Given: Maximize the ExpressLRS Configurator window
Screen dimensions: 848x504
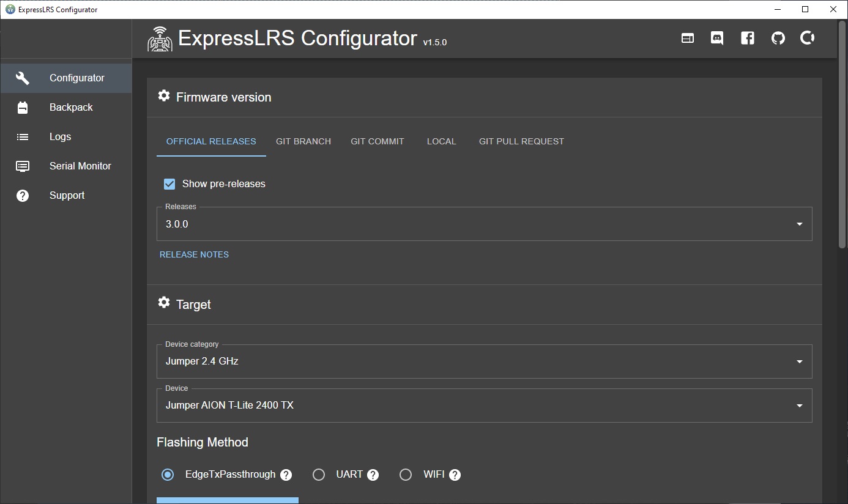Looking at the screenshot, I should tap(806, 9).
